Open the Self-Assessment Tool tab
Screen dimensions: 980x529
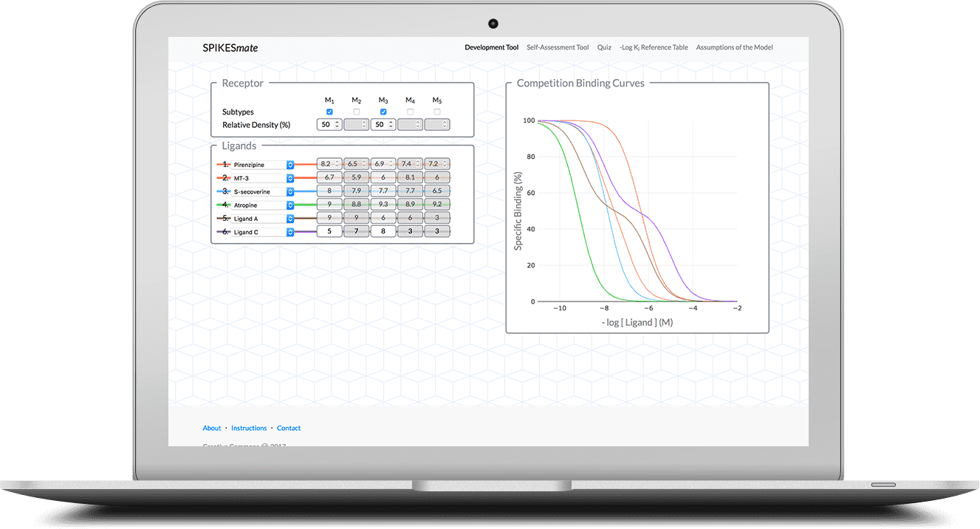(x=558, y=47)
